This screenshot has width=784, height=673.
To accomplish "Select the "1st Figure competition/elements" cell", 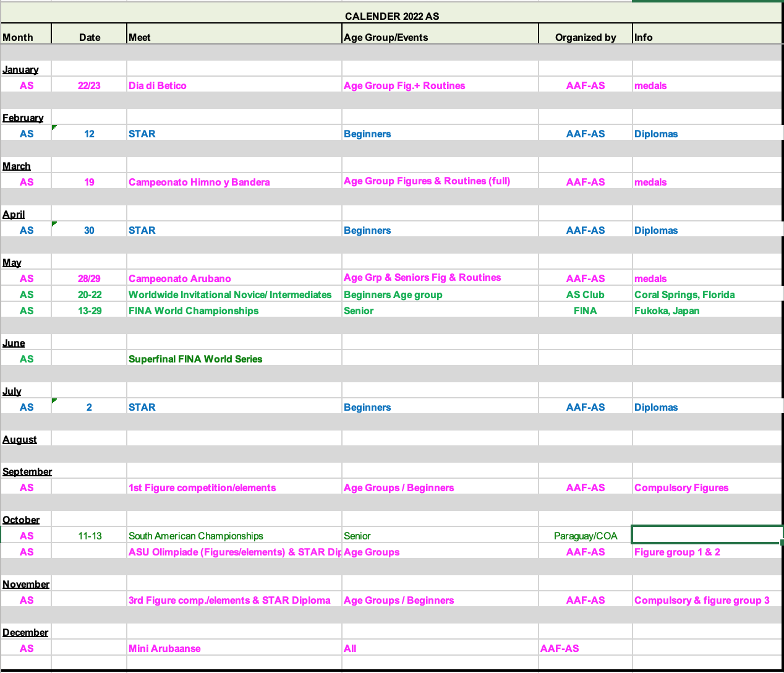I will (x=202, y=487).
